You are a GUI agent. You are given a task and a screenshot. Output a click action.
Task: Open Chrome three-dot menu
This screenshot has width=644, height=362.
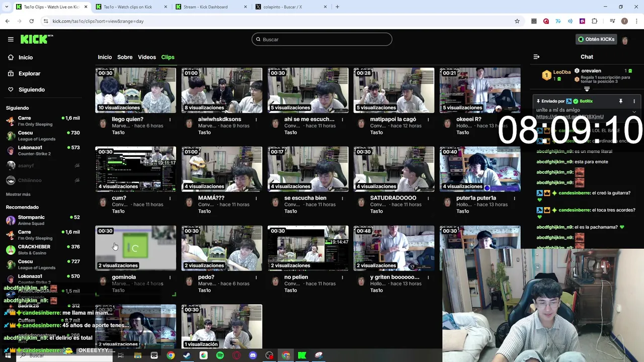click(636, 21)
